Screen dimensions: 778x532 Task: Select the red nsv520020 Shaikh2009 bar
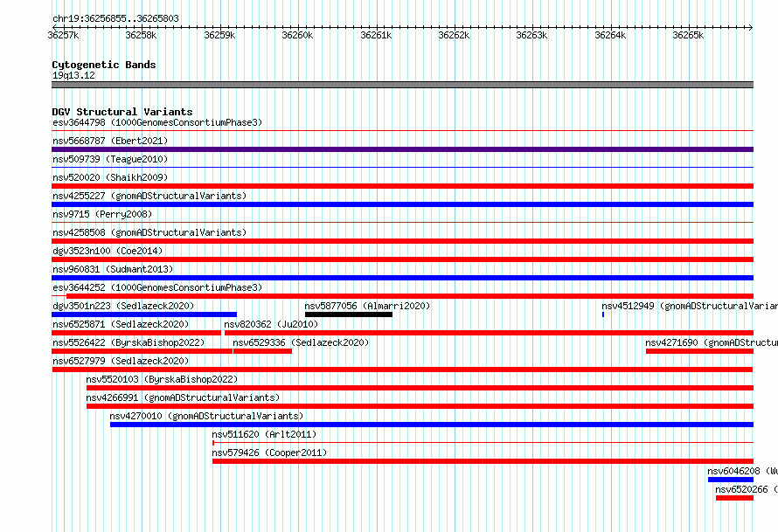coord(402,186)
